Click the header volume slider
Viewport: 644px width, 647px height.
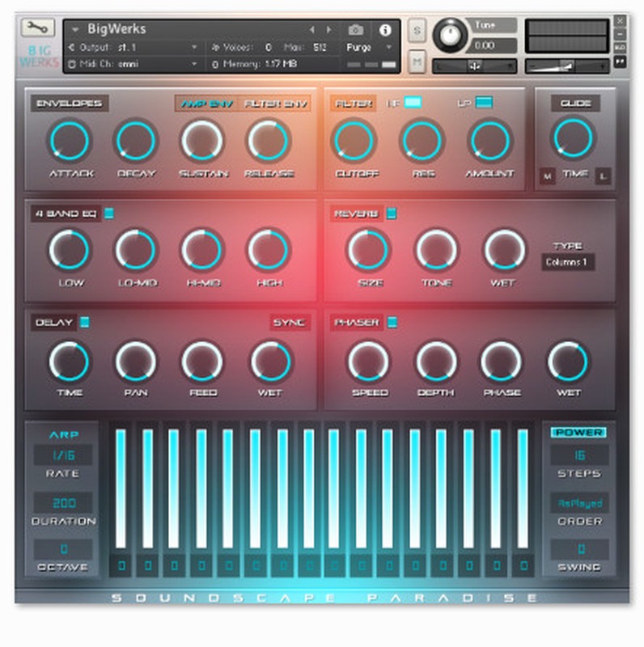pyautogui.click(x=567, y=66)
